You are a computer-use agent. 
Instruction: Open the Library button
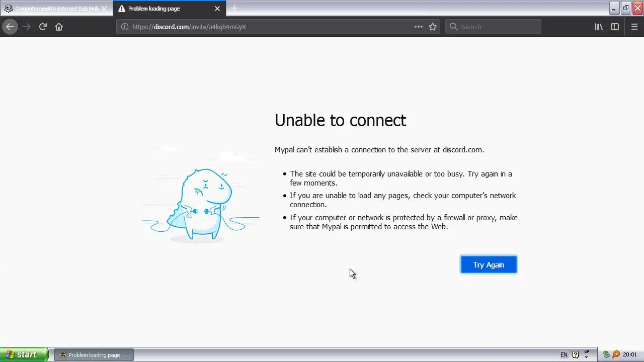[x=599, y=27]
